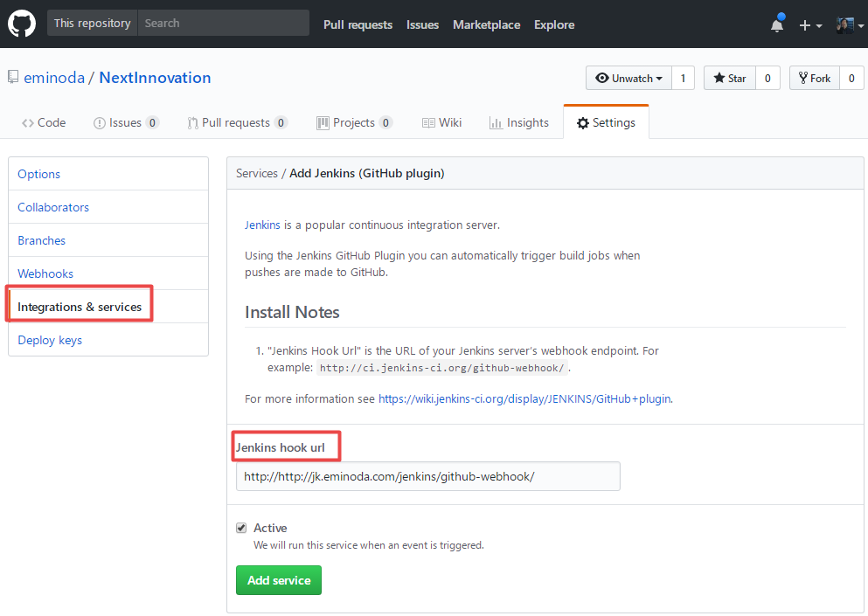The height and width of the screenshot is (616, 868).
Task: Star the NextInnovation repository
Action: point(730,78)
